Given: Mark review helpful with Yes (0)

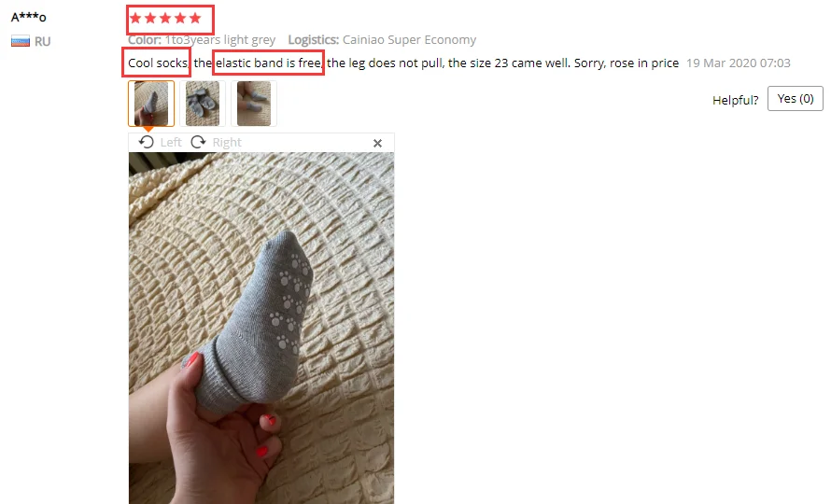Looking at the screenshot, I should [x=795, y=99].
